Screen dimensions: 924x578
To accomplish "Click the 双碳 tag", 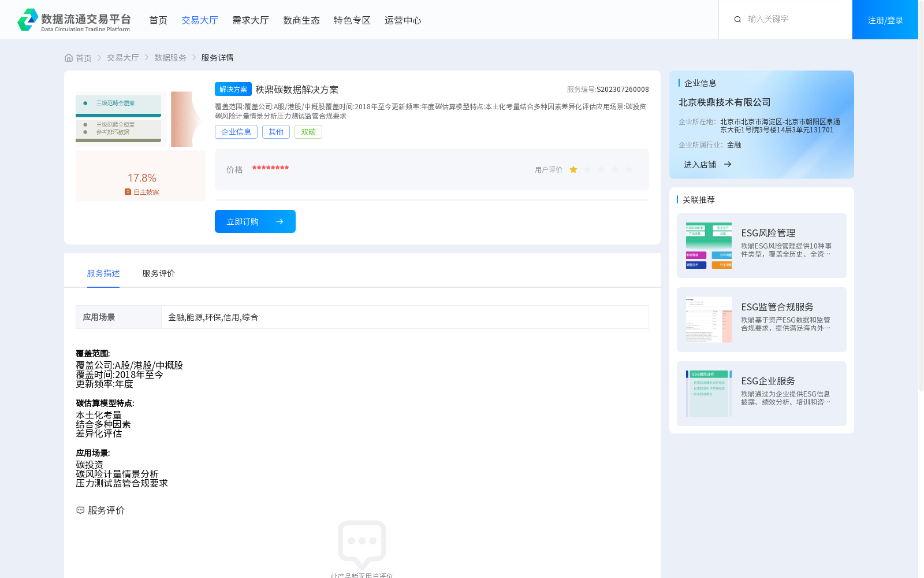I will click(308, 132).
